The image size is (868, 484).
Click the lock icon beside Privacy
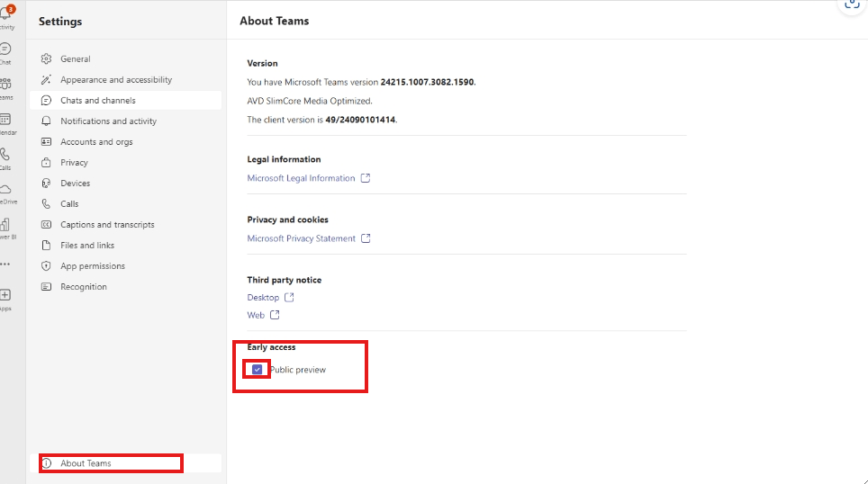click(x=47, y=162)
